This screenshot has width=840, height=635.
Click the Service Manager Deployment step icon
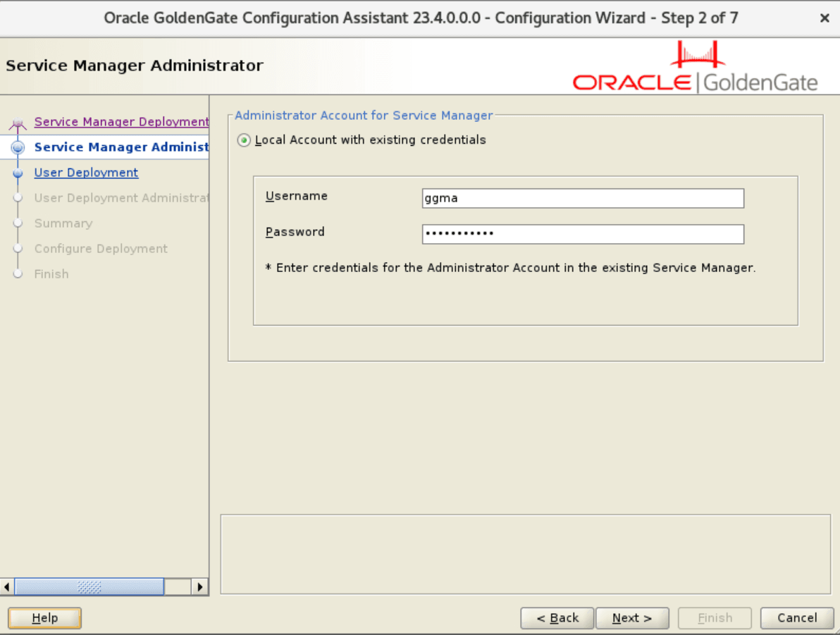pyautogui.click(x=18, y=124)
